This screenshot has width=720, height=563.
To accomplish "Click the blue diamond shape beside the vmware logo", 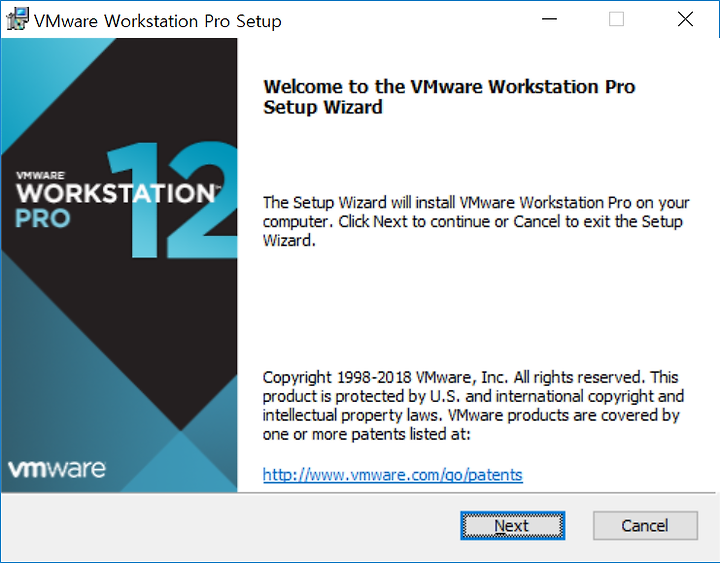I will click(x=180, y=464).
